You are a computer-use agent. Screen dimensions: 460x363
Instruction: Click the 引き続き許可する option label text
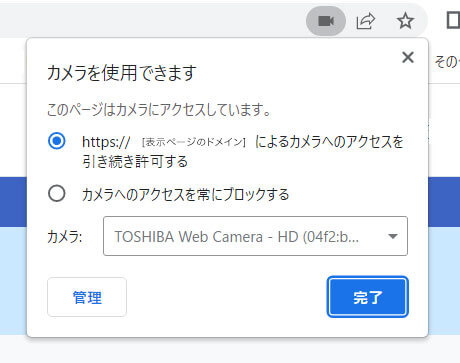135,162
